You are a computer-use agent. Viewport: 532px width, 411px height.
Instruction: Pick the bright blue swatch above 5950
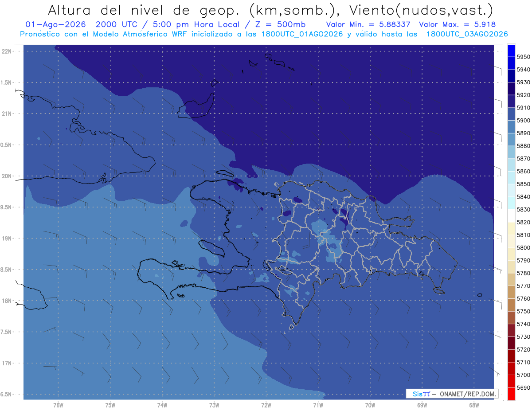pyautogui.click(x=511, y=51)
